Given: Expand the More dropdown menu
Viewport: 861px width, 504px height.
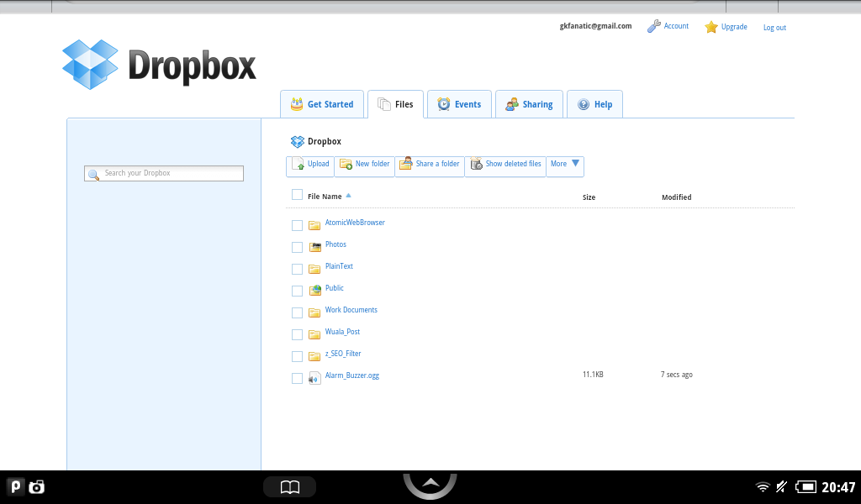Looking at the screenshot, I should tap(565, 165).
